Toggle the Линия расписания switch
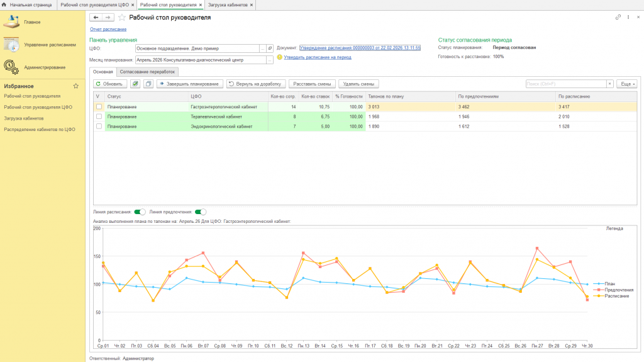 (140, 212)
